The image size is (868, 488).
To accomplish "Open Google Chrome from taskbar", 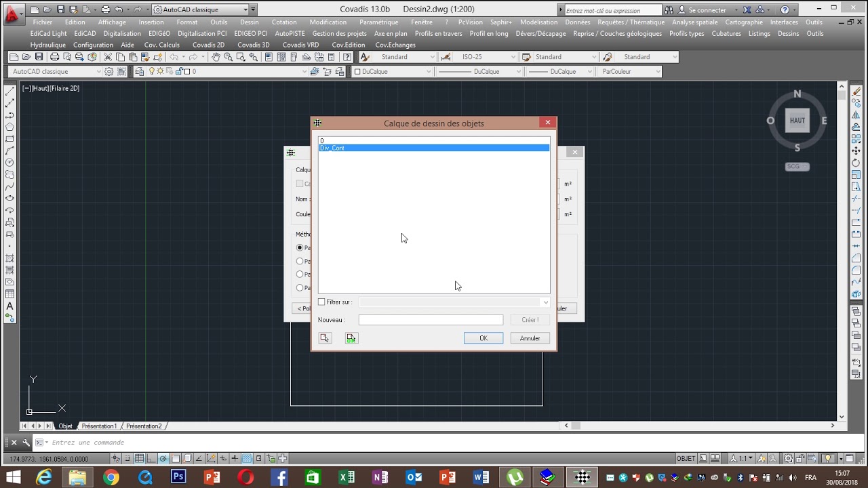I will click(111, 477).
